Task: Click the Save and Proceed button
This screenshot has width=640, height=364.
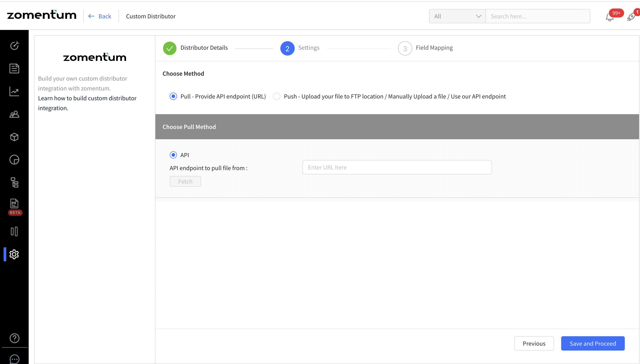Action: pos(593,343)
